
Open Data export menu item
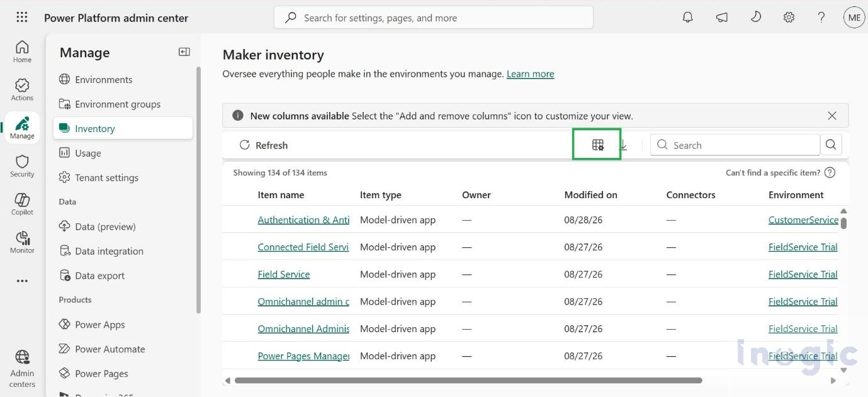[123, 276]
